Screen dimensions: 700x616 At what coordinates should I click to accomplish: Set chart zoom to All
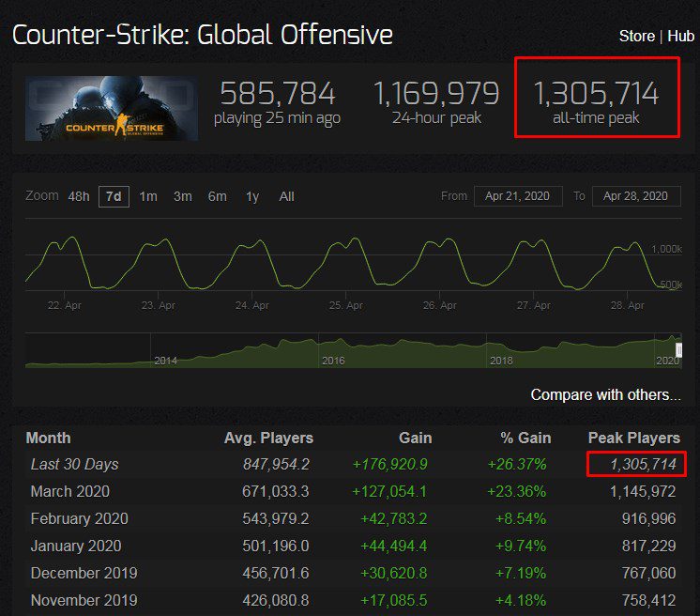pos(286,196)
